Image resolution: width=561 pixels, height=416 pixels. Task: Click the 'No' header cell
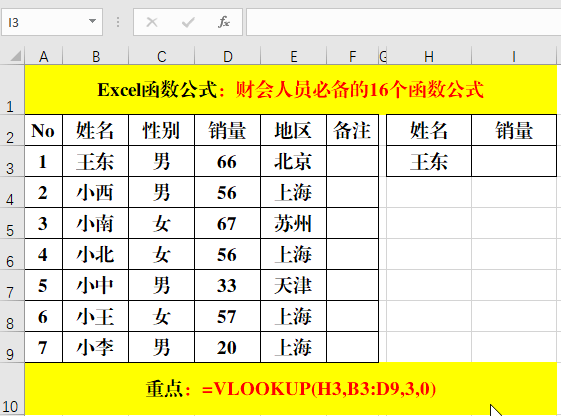click(44, 130)
